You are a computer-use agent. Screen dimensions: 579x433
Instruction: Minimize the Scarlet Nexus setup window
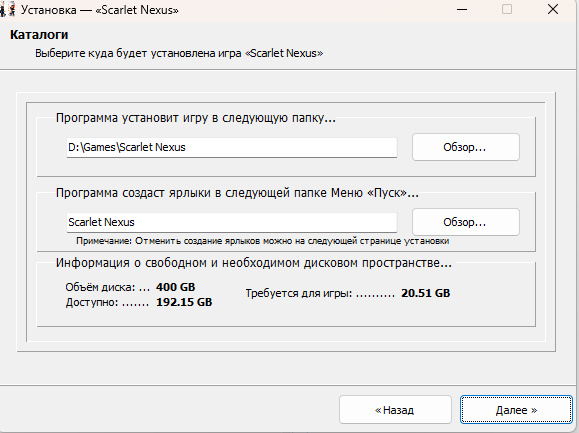[462, 10]
